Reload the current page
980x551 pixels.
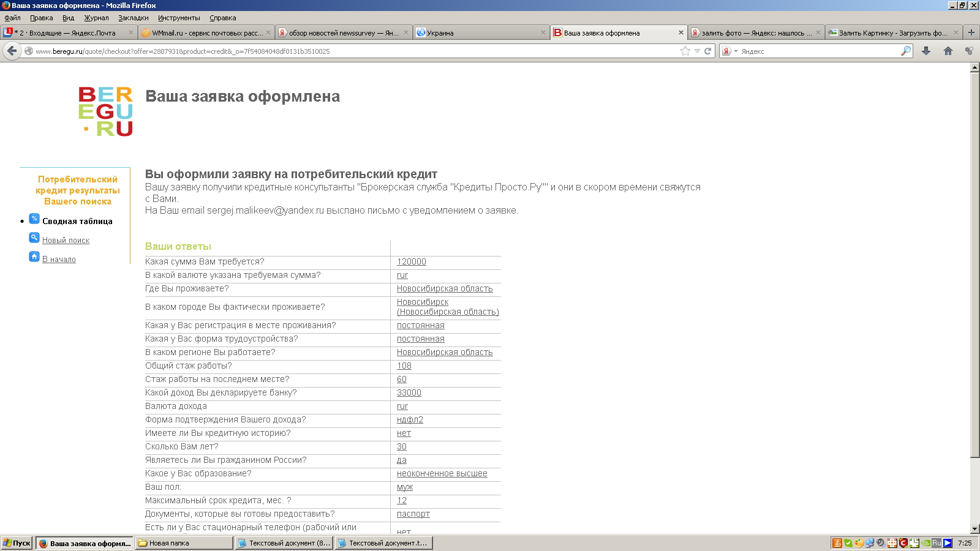708,51
